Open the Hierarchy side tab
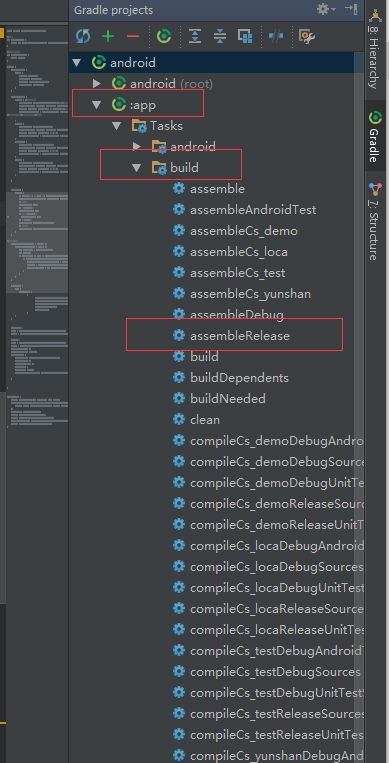The height and width of the screenshot is (763, 389). pos(374,49)
